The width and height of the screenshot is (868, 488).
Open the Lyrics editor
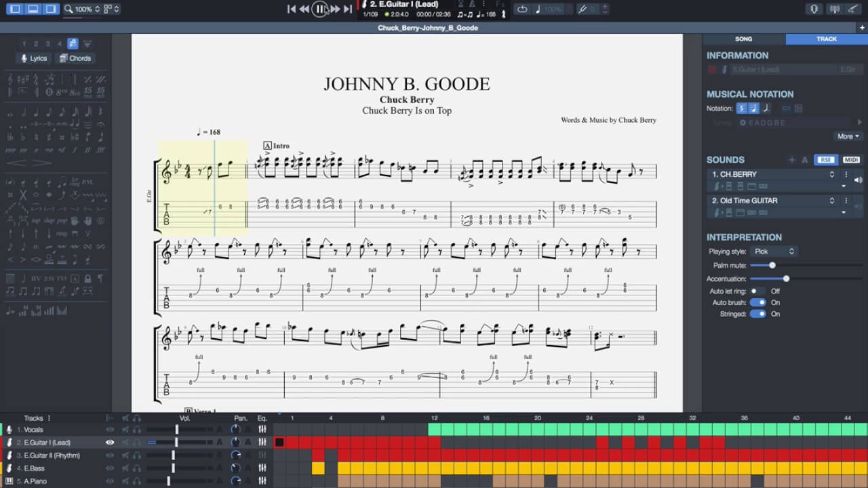tap(34, 58)
